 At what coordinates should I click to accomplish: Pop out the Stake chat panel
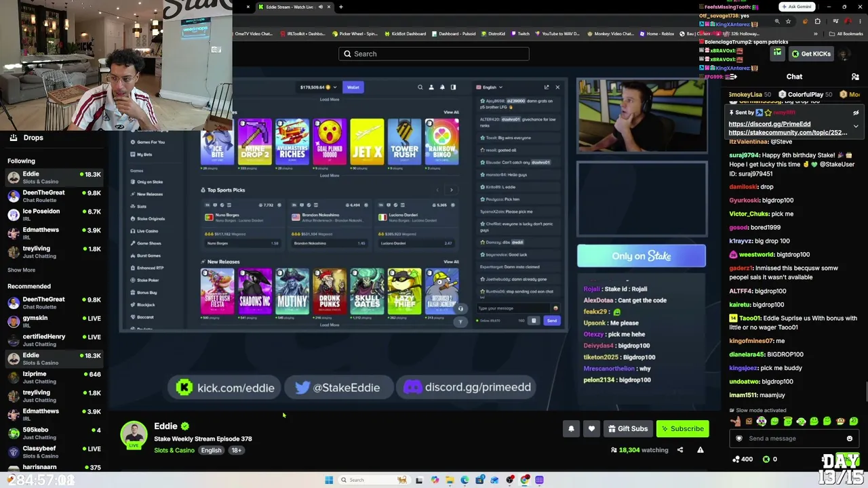[547, 87]
